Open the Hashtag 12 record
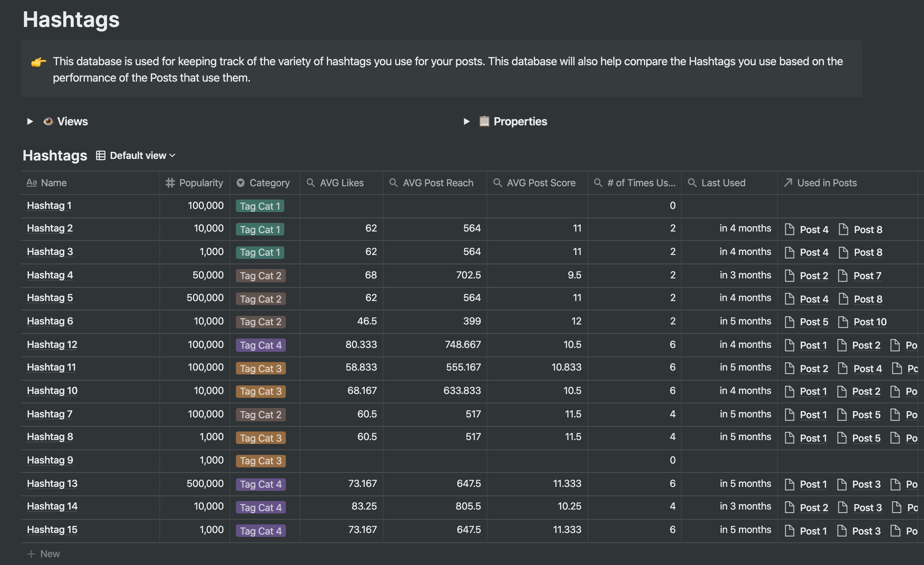The image size is (924, 565). [52, 344]
